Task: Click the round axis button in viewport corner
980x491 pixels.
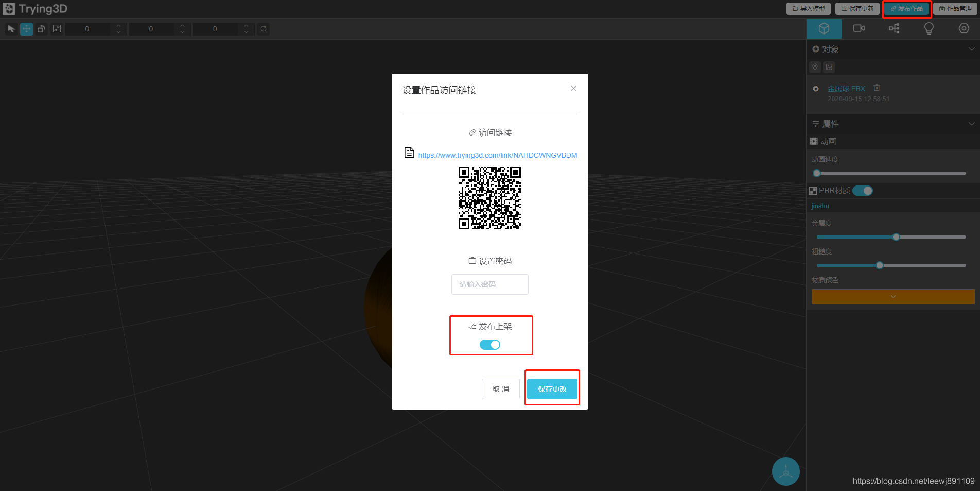Action: (x=786, y=471)
